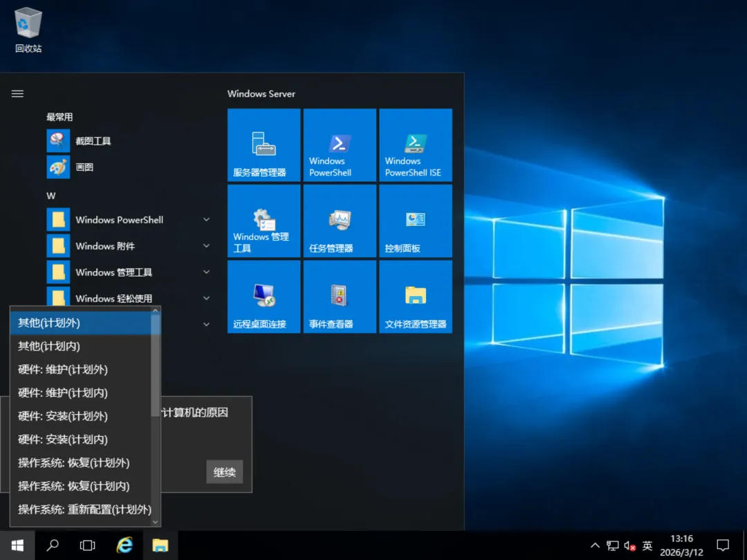Open the Server Manager tile

(x=264, y=144)
